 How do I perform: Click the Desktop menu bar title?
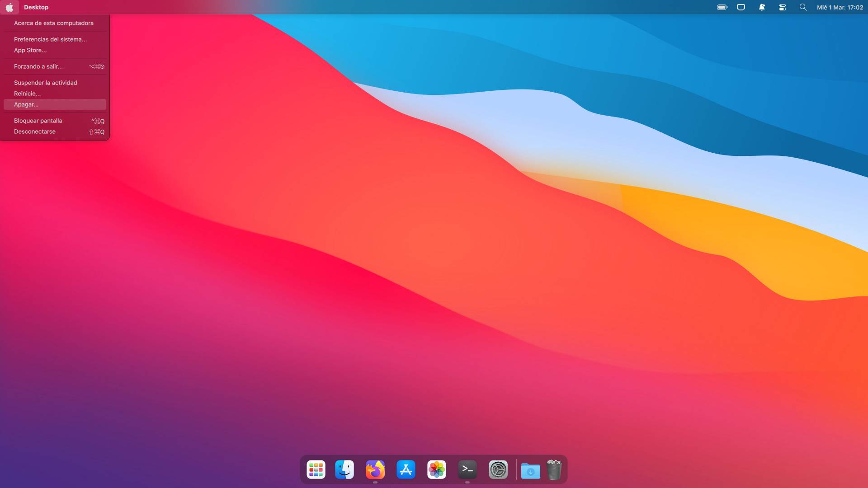pos(36,7)
